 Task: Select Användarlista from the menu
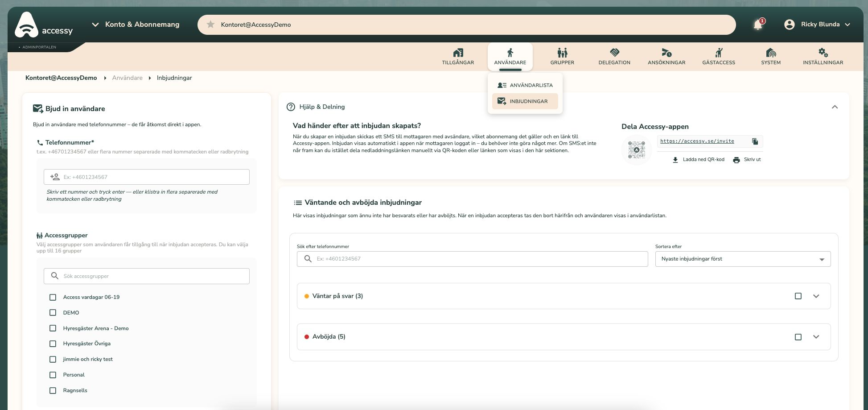tap(525, 85)
